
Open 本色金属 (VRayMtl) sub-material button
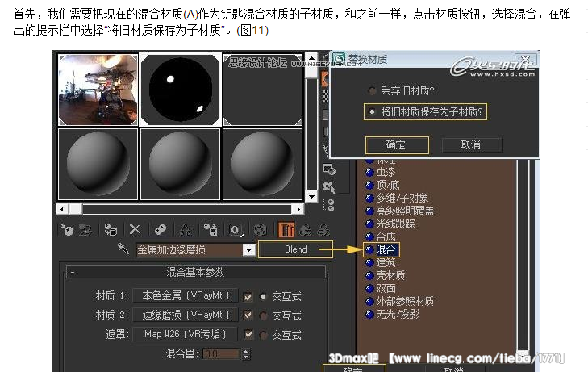click(x=186, y=296)
